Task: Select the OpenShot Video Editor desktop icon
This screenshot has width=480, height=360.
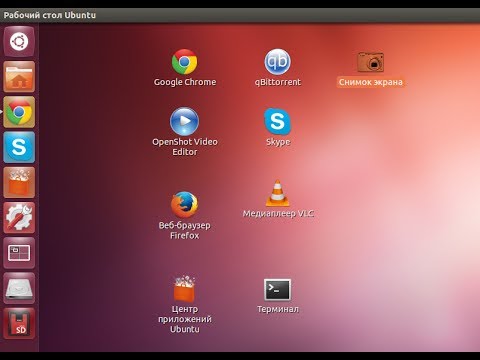Action: [x=184, y=121]
